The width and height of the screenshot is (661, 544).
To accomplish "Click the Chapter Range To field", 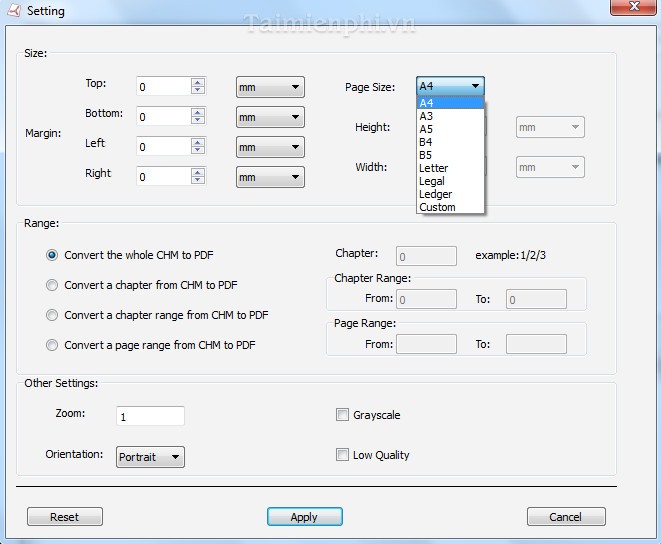I will [x=536, y=299].
